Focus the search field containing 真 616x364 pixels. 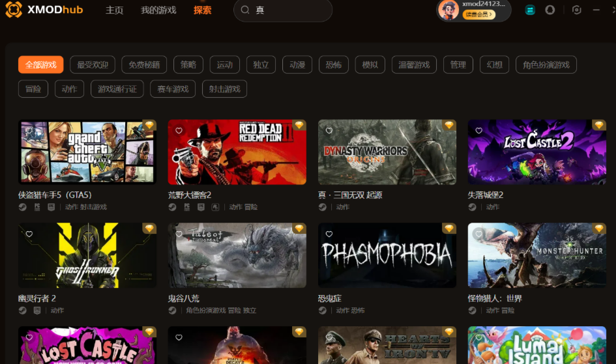(x=283, y=10)
